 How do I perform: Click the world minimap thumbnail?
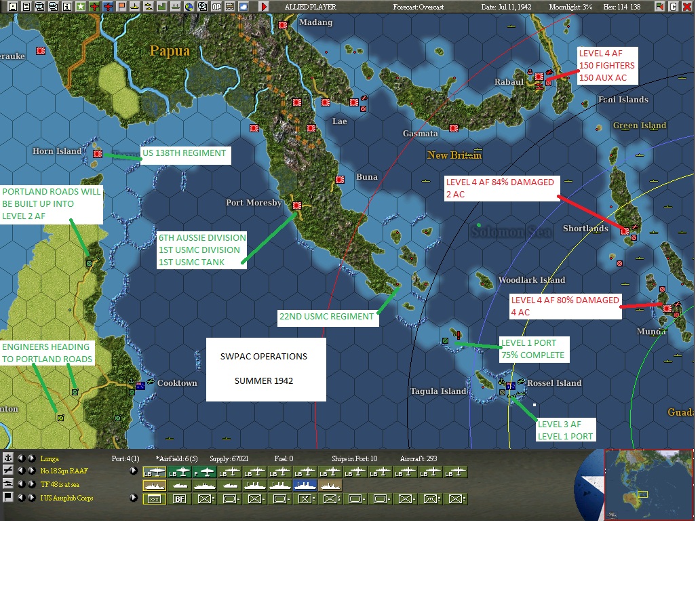[648, 485]
